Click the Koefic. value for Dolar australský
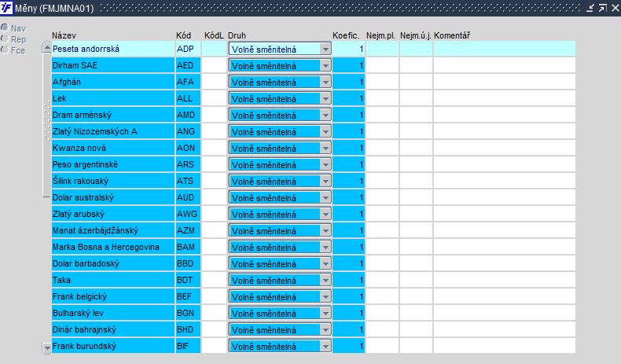The width and height of the screenshot is (621, 364). click(x=348, y=197)
